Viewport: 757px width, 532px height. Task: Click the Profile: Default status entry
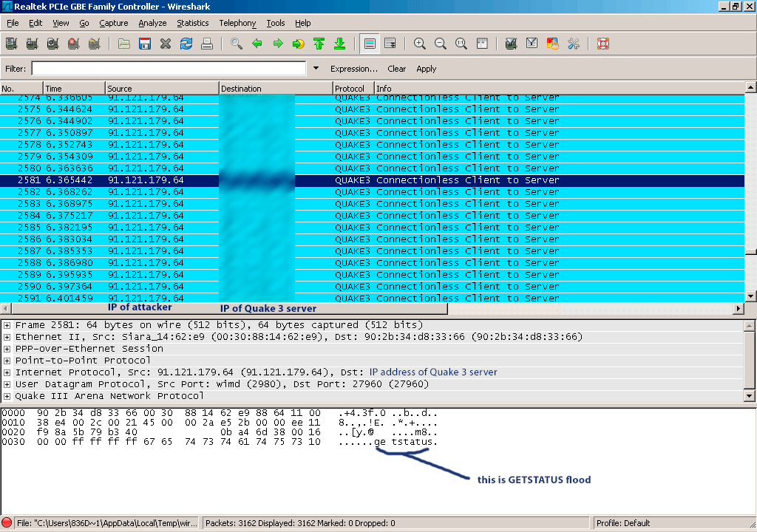click(x=622, y=523)
